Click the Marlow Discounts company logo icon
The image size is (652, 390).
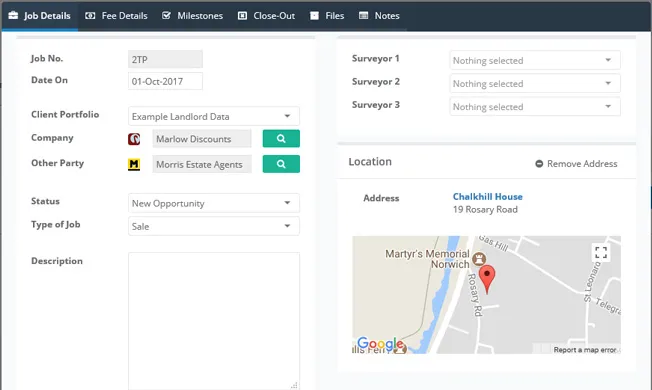tap(134, 139)
